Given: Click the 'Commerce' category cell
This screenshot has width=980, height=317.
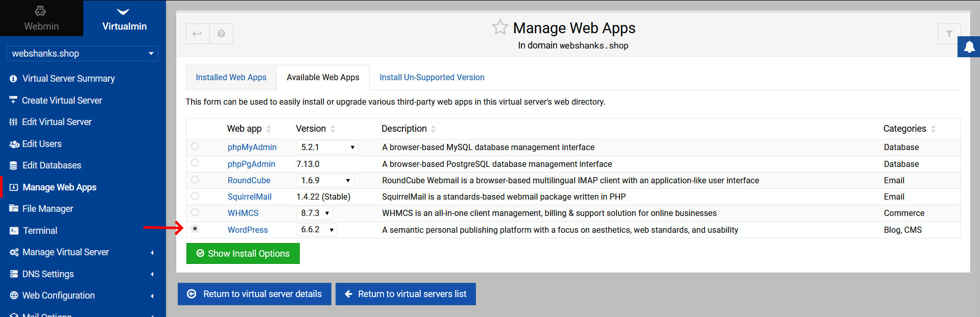Looking at the screenshot, I should [x=904, y=213].
